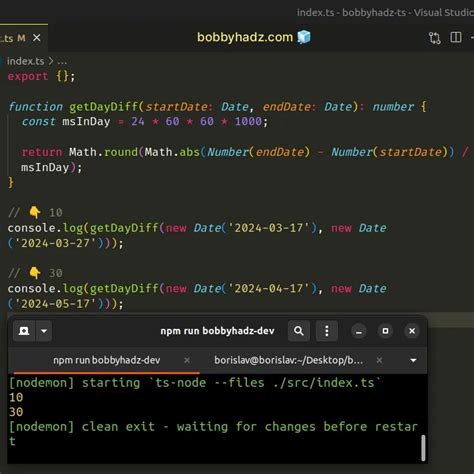The image size is (474, 474).
Task: Click the getDayDiff function name in declaration
Action: click(x=103, y=107)
